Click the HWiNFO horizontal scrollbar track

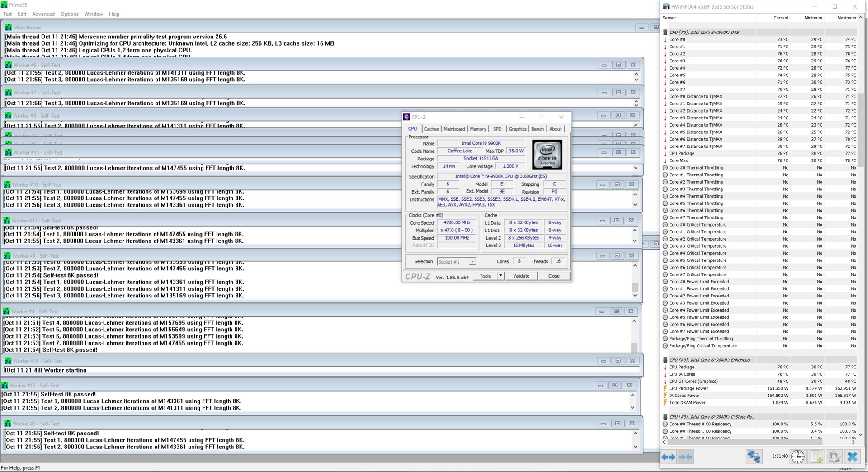[759, 442]
